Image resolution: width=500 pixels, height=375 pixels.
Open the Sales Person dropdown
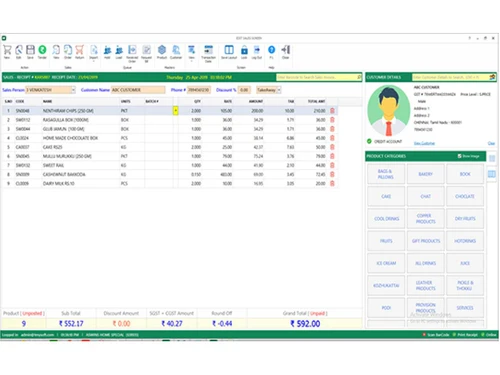(x=73, y=90)
